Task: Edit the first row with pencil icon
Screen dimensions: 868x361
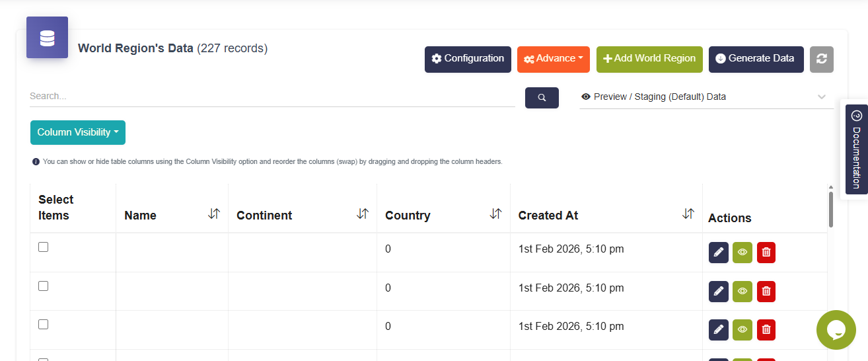Action: pyautogui.click(x=719, y=253)
